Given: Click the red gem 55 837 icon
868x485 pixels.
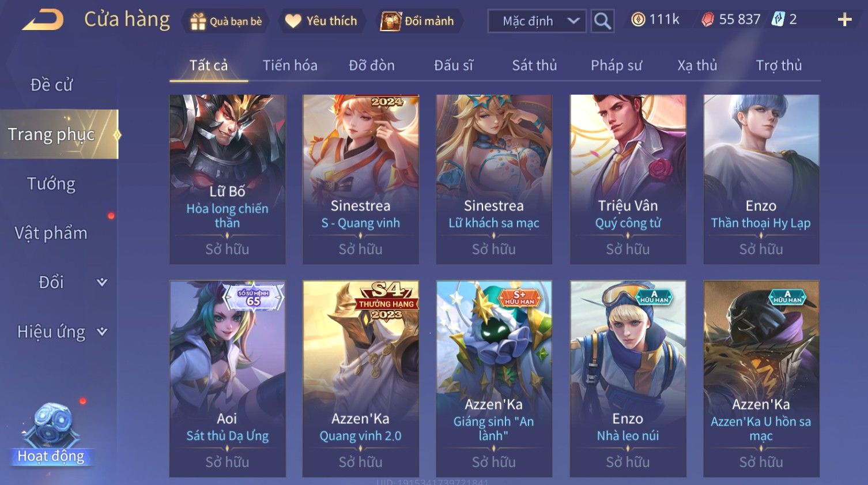Looking at the screenshot, I should pos(707,20).
